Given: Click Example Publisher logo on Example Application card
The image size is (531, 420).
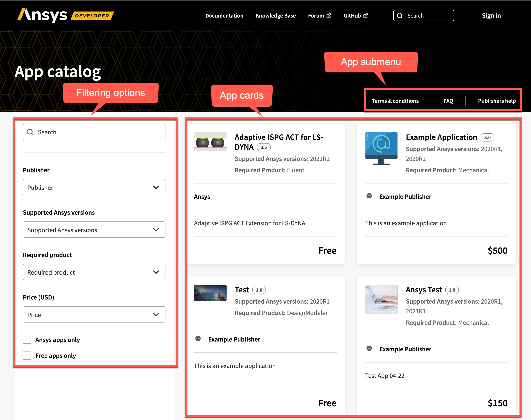Looking at the screenshot, I should coord(369,196).
